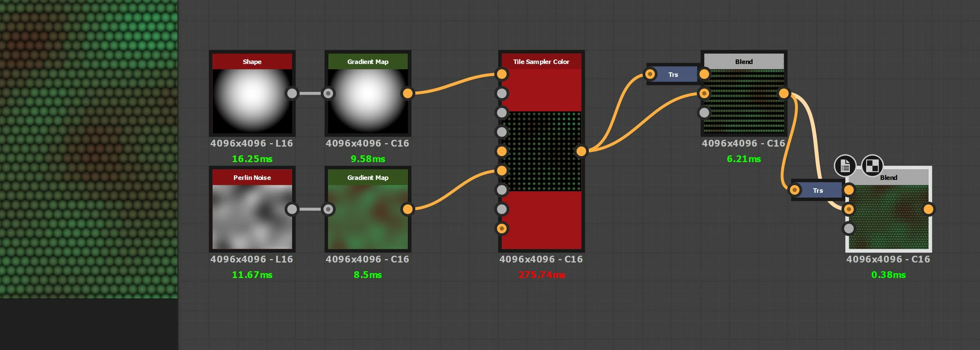Click the 8.5ms timing label
The image size is (980, 350).
368,275
